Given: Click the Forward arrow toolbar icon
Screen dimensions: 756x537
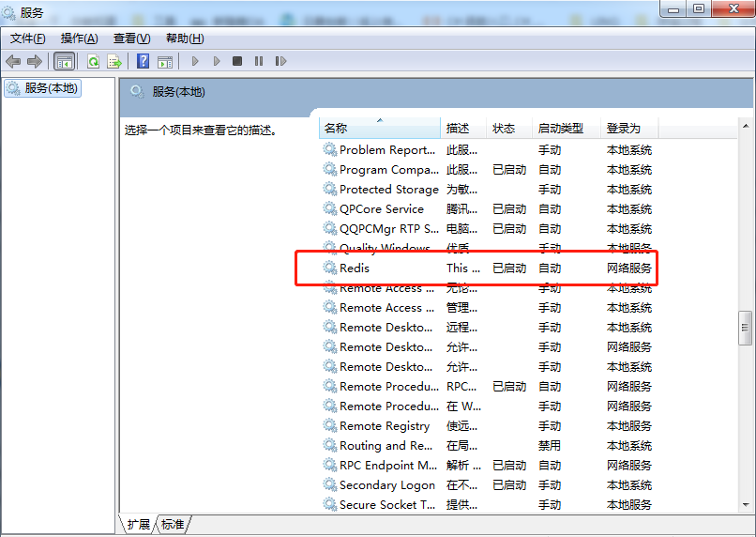Looking at the screenshot, I should coord(34,61).
